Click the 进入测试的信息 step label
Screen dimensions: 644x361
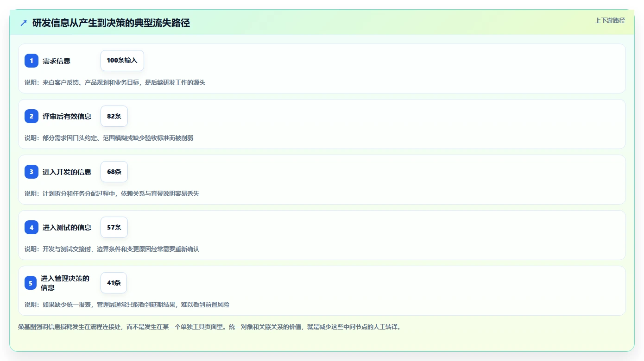[67, 227]
